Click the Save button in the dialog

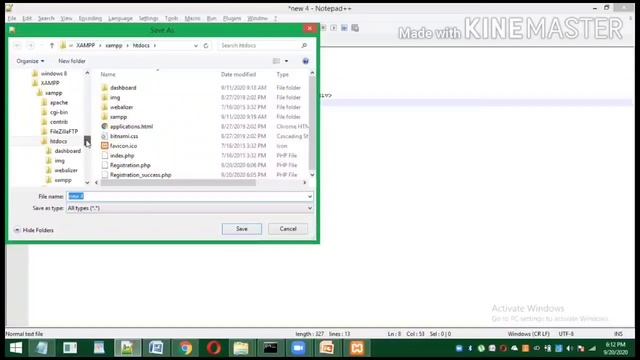click(242, 229)
